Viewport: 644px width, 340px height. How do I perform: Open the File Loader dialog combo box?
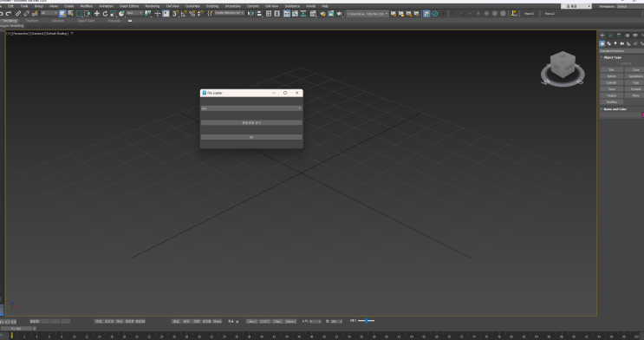[x=251, y=108]
